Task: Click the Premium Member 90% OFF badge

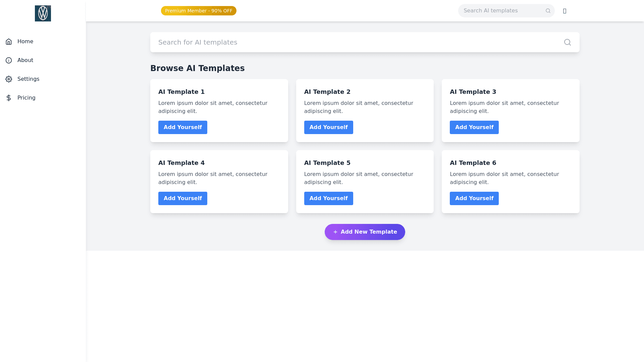Action: (199, 11)
